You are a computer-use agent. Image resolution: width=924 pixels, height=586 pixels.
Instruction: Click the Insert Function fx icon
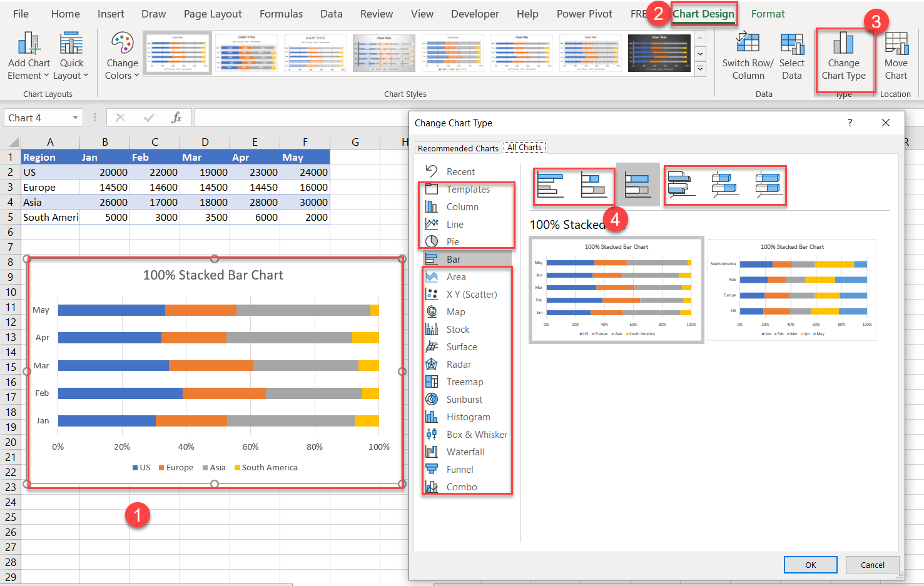pos(176,118)
